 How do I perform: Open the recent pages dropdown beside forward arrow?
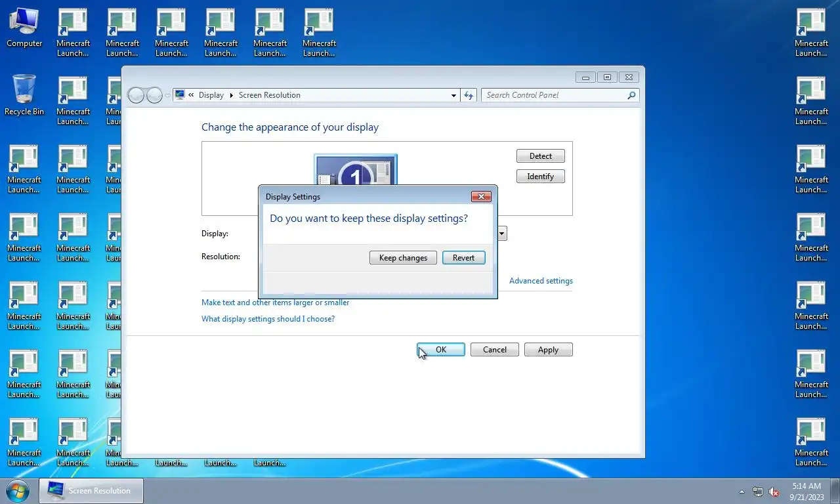click(x=167, y=95)
